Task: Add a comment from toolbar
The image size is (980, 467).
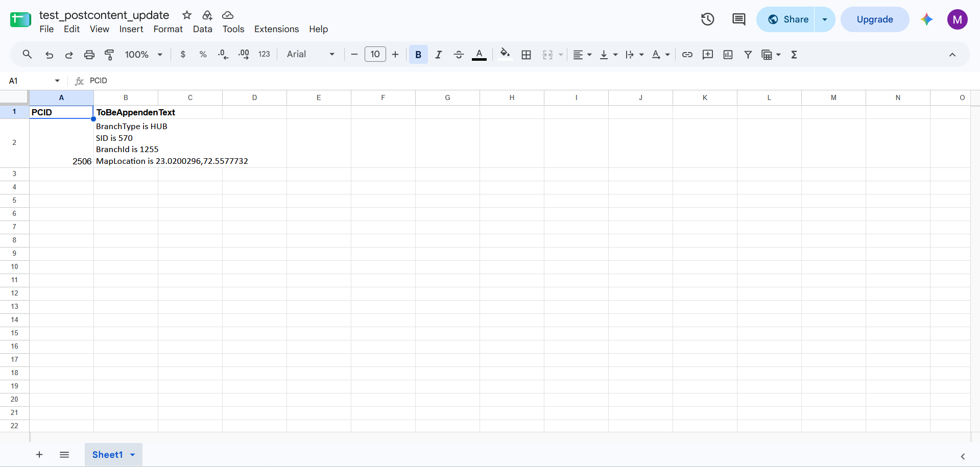Action: coord(708,55)
